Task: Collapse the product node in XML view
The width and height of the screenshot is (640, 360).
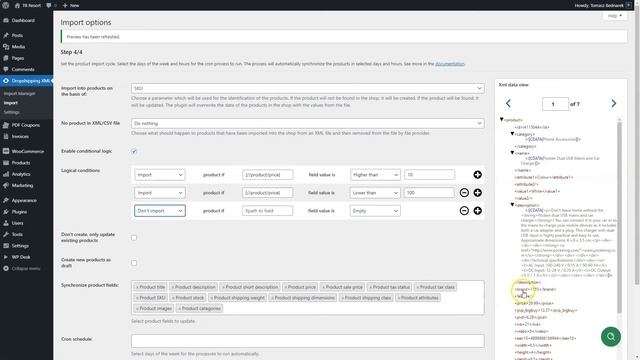Action: (502, 120)
